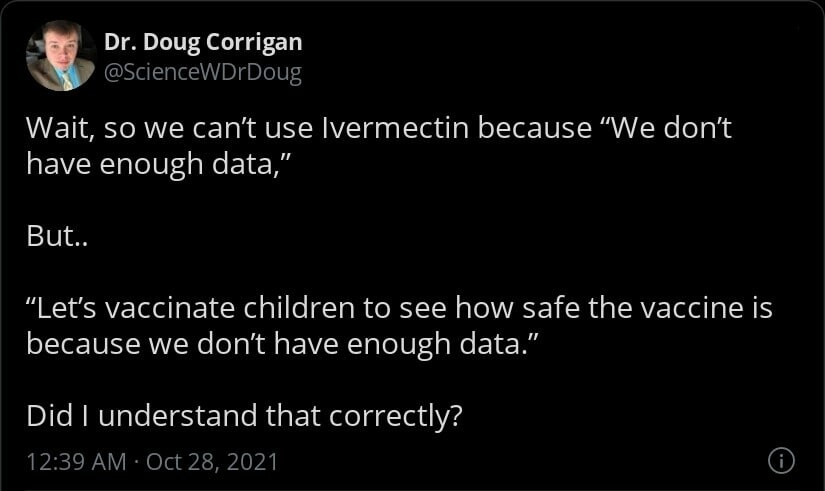Click the Oct 28, 2021 date
The width and height of the screenshot is (825, 491).
click(x=212, y=462)
